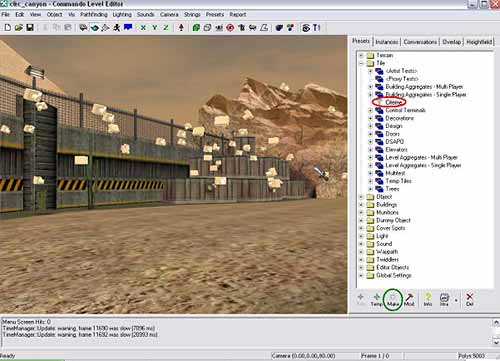Click the Del red X icon
Screen dimensions: 500x361
(x=470, y=299)
